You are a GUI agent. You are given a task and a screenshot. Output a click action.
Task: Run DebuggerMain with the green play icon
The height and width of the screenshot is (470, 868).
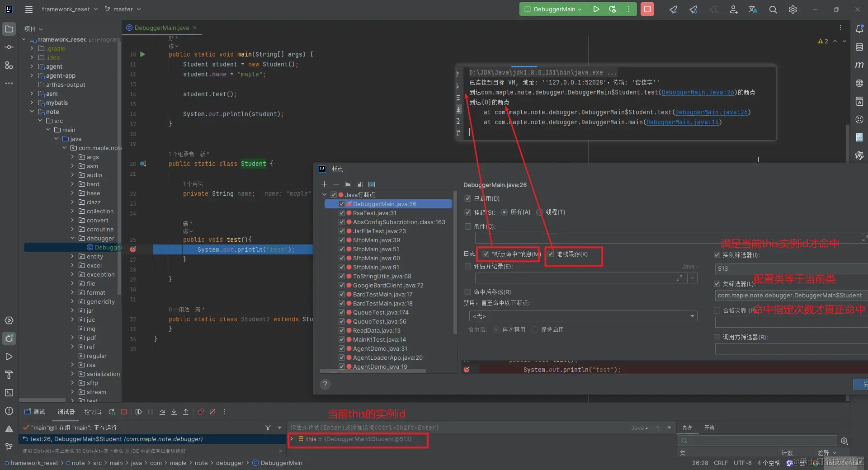tap(596, 9)
